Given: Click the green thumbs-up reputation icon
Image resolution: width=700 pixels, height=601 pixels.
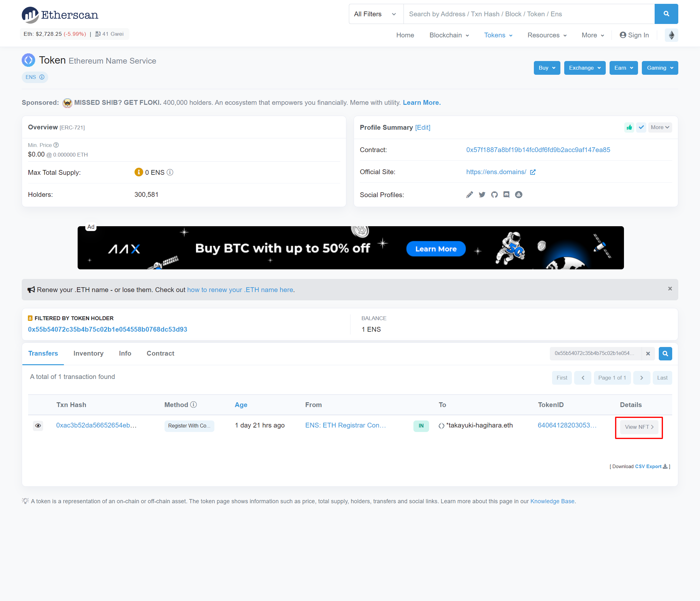Looking at the screenshot, I should click(x=629, y=127).
